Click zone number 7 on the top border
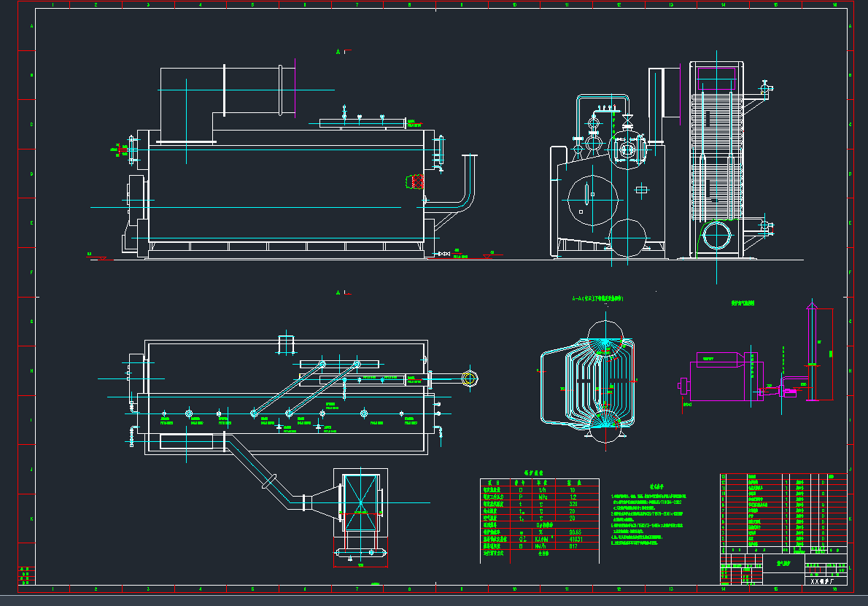The width and height of the screenshot is (868, 606). (357, 4)
